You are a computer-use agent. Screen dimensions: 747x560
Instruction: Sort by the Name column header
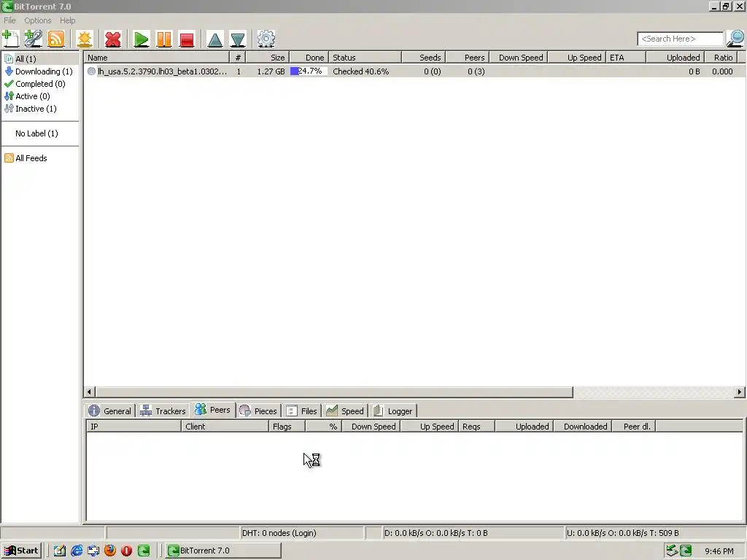tap(157, 58)
